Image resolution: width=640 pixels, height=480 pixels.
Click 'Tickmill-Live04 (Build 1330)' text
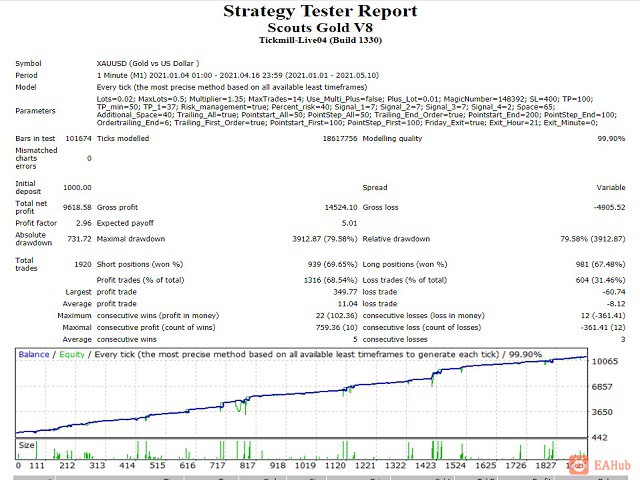[320, 40]
